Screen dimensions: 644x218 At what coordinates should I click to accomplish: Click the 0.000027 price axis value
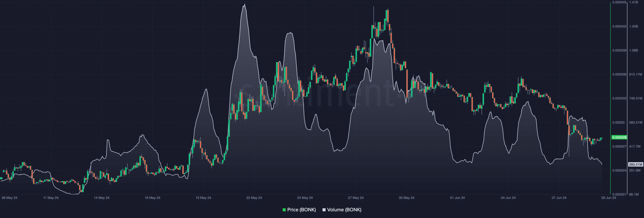(619, 146)
